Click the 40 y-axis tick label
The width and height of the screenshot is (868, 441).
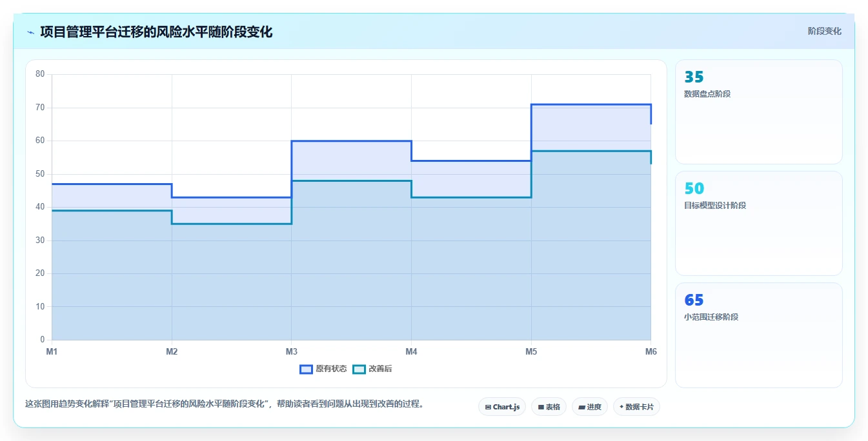40,207
